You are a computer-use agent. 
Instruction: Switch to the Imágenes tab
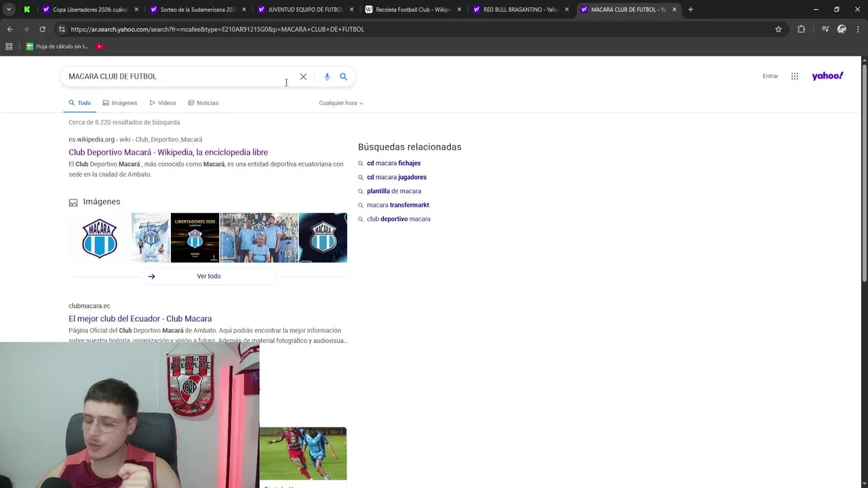click(x=120, y=103)
